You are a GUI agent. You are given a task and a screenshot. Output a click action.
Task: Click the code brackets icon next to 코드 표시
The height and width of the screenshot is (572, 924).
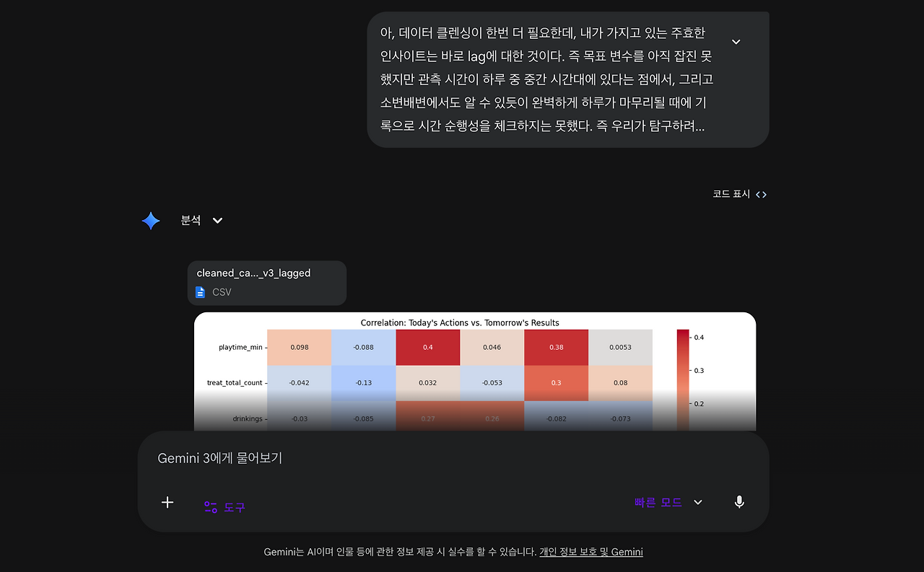(759, 193)
